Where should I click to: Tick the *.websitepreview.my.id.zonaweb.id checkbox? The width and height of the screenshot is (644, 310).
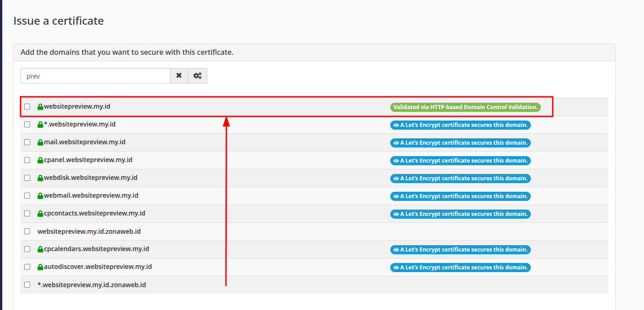[x=27, y=284]
